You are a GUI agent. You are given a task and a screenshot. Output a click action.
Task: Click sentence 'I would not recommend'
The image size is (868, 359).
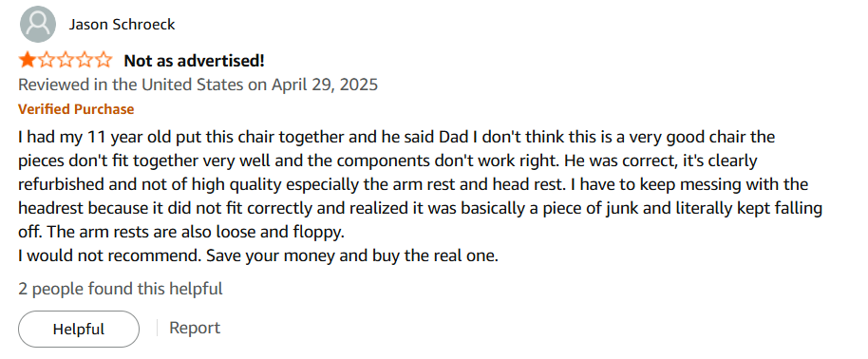[106, 256]
